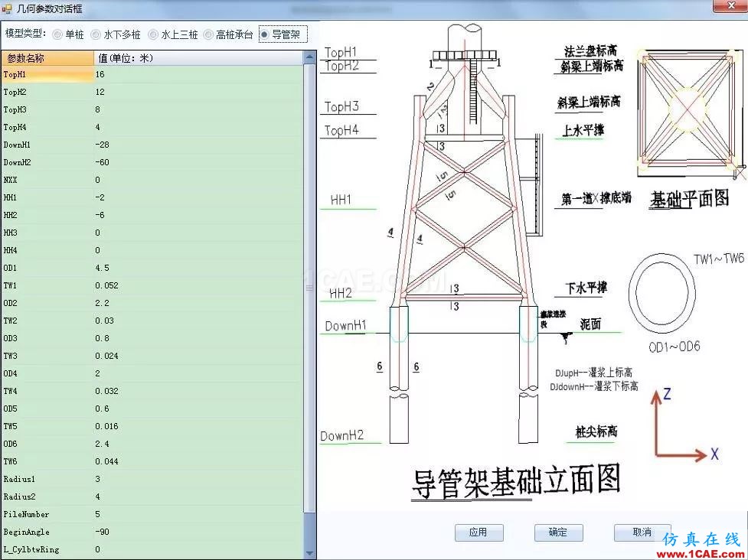Edit the TW2 value 0.03
Image resolution: width=748 pixels, height=560 pixels.
[x=198, y=321]
